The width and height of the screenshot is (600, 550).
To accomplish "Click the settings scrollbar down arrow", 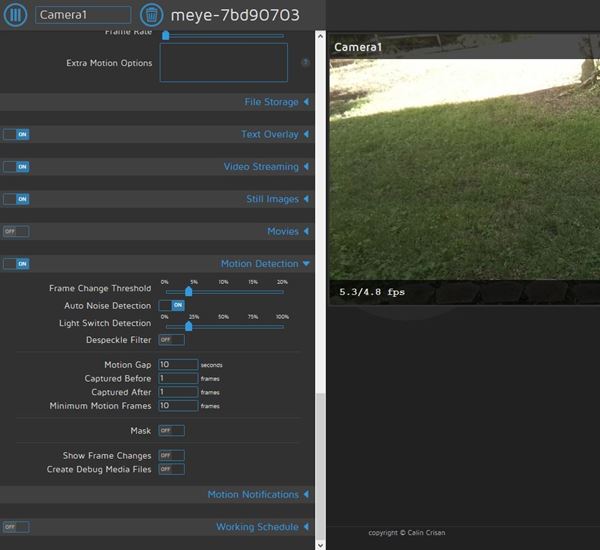I will pos(320,545).
